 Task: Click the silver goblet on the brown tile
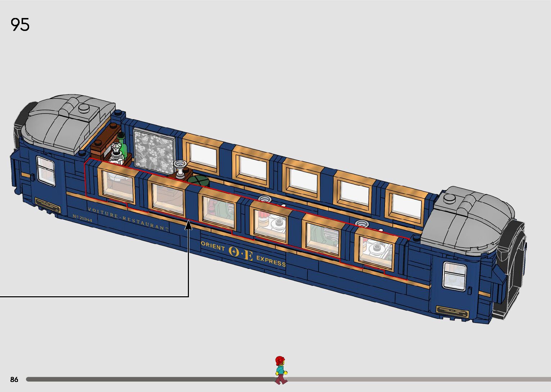coord(180,167)
